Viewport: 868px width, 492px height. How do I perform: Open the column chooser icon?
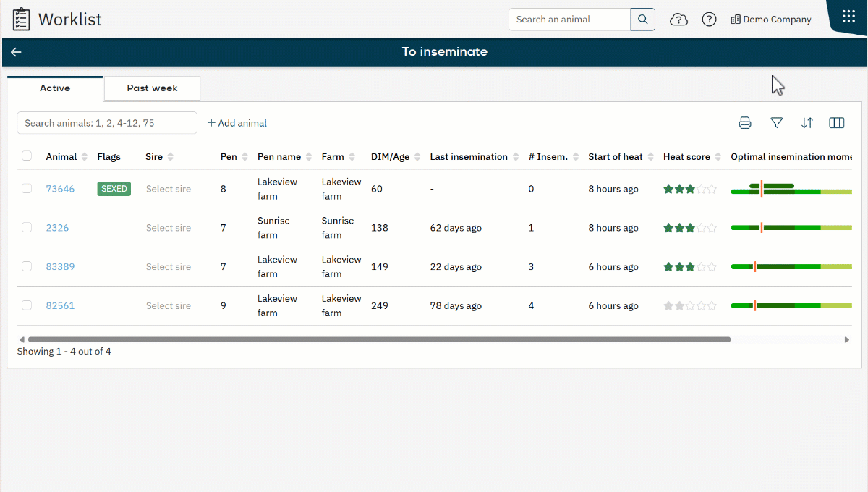837,123
